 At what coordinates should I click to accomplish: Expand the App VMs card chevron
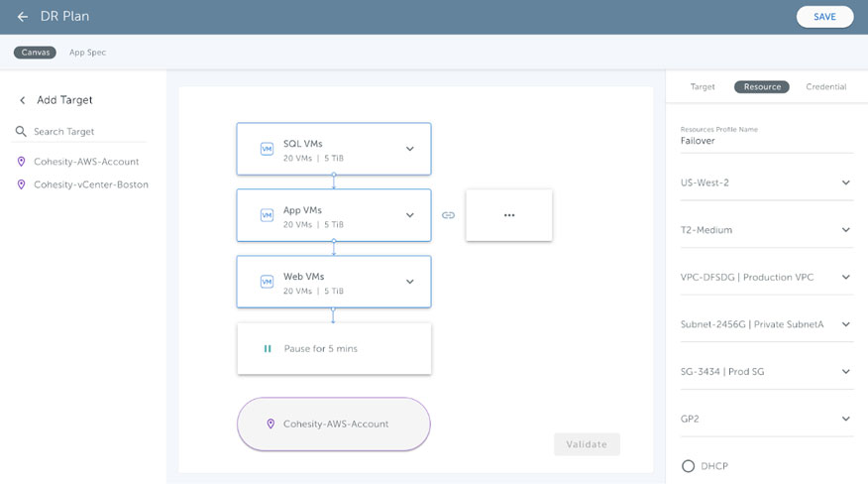[409, 215]
